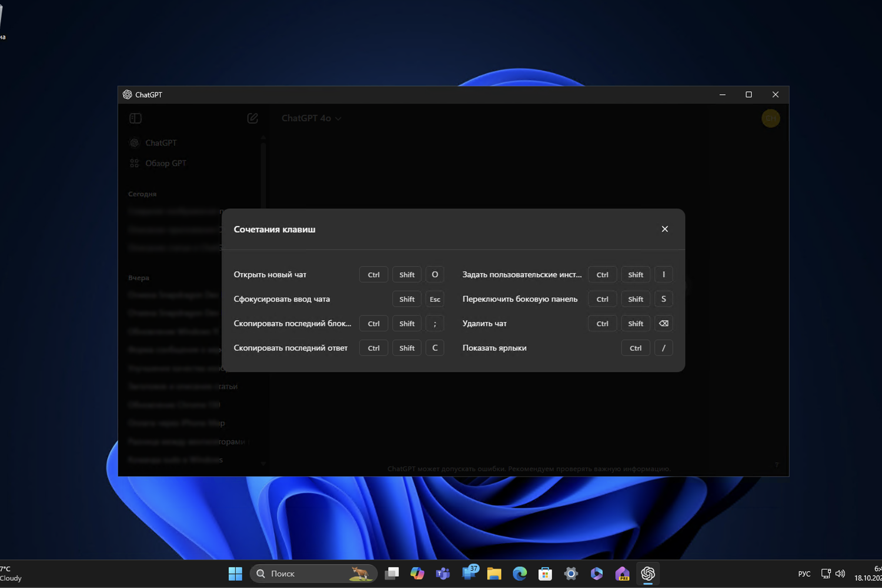
Task: Switch the РУС input language indicator
Action: point(804,574)
